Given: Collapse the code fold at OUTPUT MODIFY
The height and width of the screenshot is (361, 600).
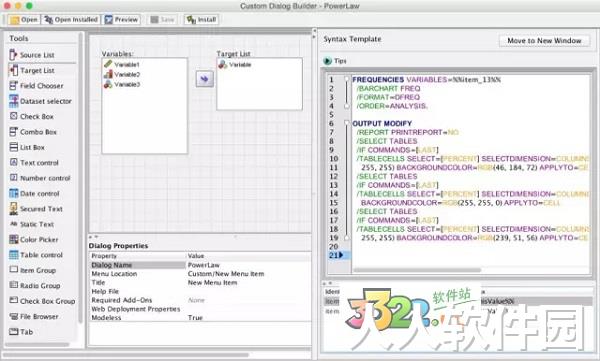Looking at the screenshot, I should [x=347, y=123].
